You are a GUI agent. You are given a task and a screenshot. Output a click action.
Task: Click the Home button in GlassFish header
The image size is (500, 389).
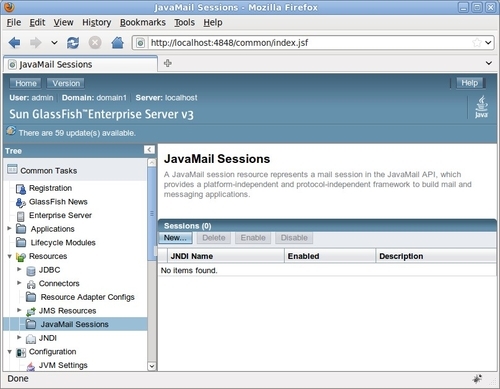[26, 83]
